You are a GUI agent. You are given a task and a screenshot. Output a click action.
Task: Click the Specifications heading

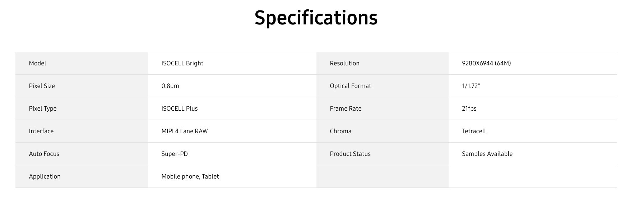tap(316, 17)
